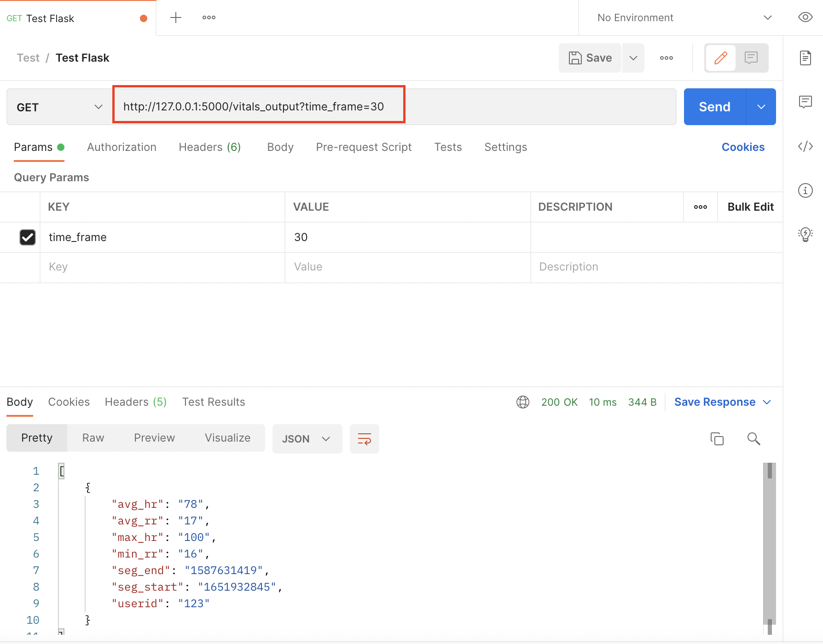Image resolution: width=823 pixels, height=644 pixels.
Task: Uncheck the time_frame parameter checkbox
Action: (28, 237)
